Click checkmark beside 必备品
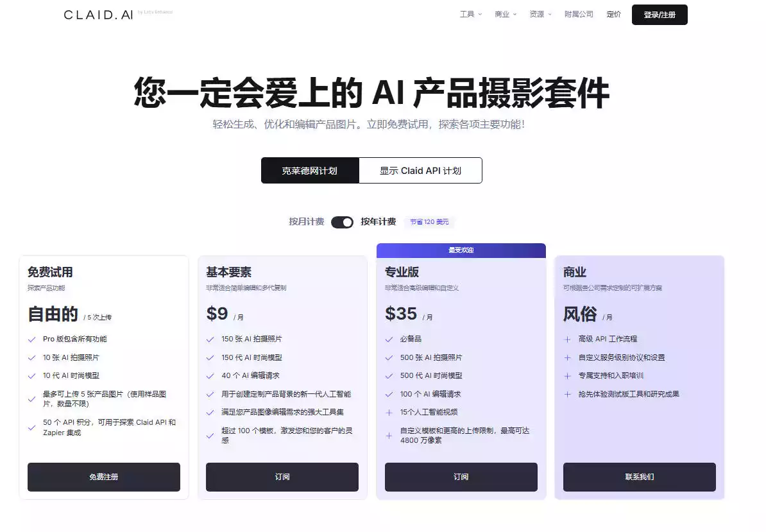 click(x=389, y=339)
